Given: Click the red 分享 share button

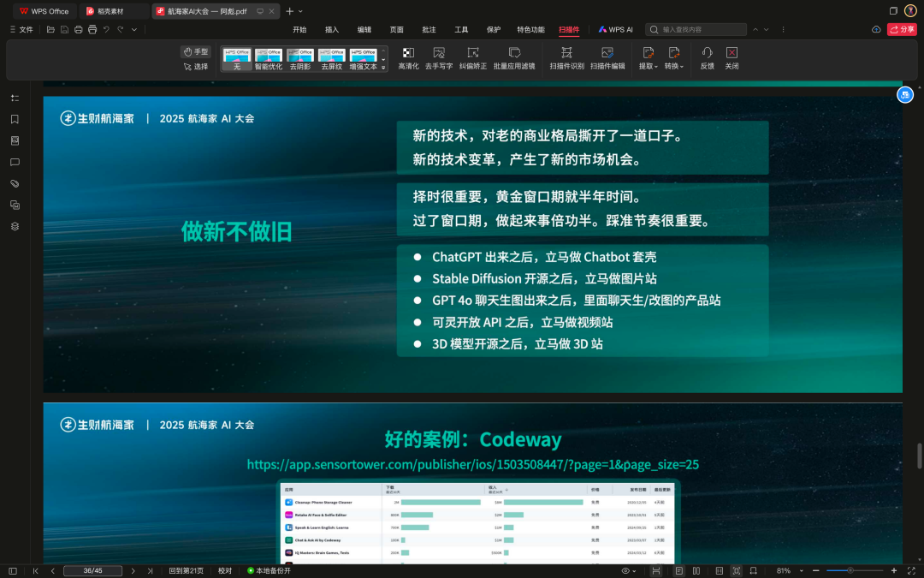Looking at the screenshot, I should click(902, 29).
